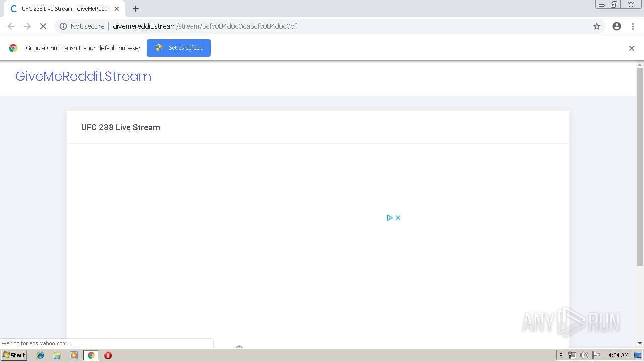
Task: Open network status tray icon
Action: click(572, 355)
